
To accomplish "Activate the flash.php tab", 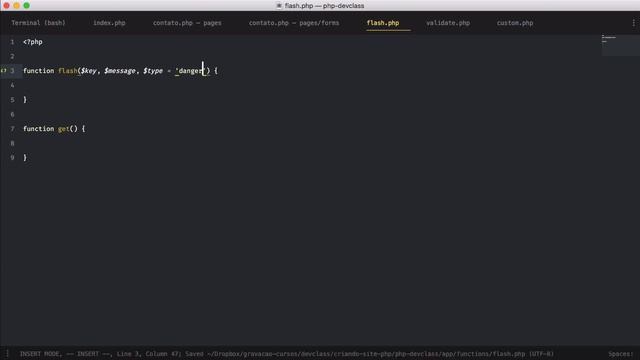I will (383, 23).
